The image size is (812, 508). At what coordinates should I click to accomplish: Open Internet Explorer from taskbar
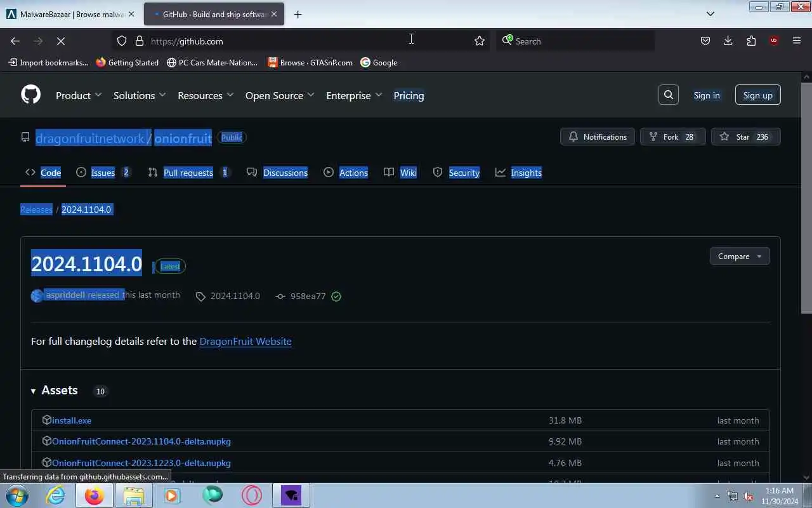tap(56, 495)
